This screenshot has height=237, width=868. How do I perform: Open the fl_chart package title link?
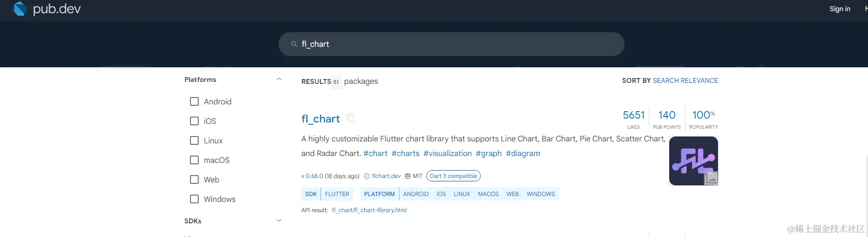tap(321, 118)
